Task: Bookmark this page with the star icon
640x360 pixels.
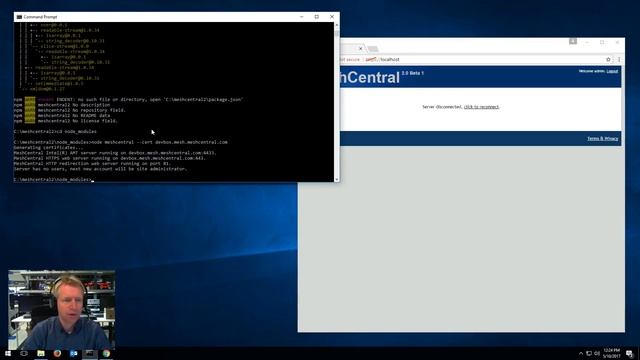Action: coord(608,60)
